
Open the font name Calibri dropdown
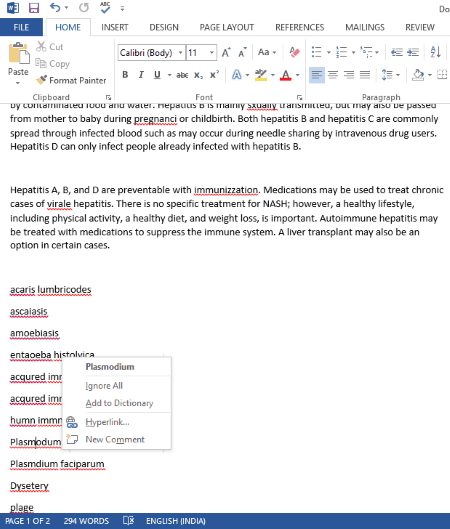coord(180,53)
